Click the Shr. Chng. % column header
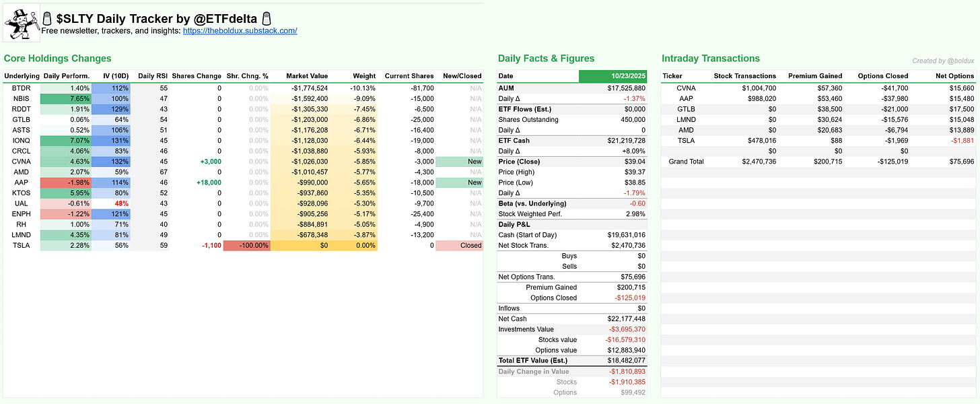This screenshot has width=980, height=404. 247,76
